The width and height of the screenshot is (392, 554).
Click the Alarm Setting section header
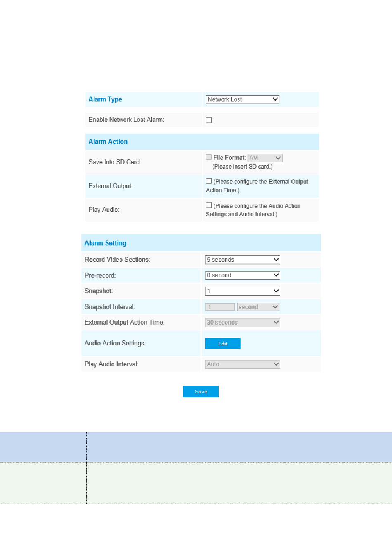point(201,243)
